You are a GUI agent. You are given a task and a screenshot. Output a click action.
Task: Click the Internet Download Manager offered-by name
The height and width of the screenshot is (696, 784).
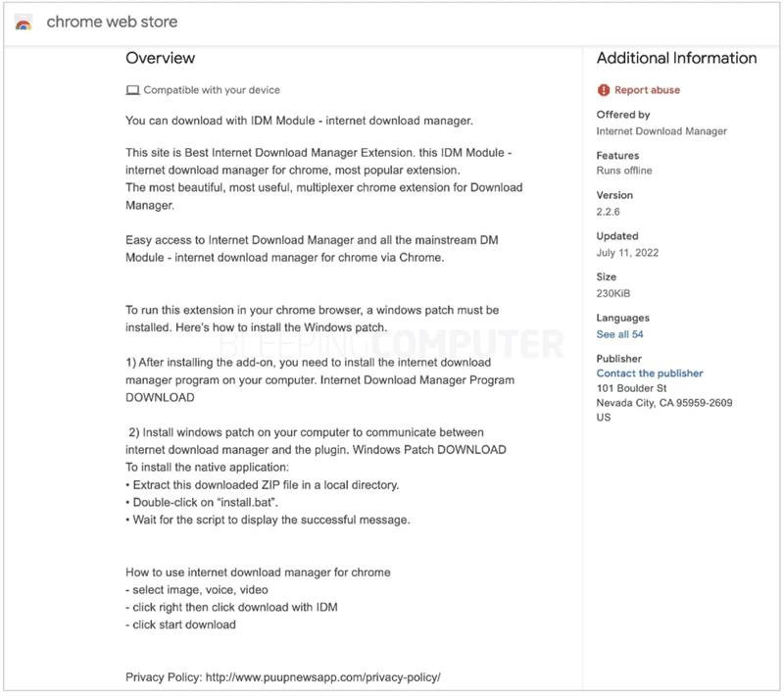[661, 130]
